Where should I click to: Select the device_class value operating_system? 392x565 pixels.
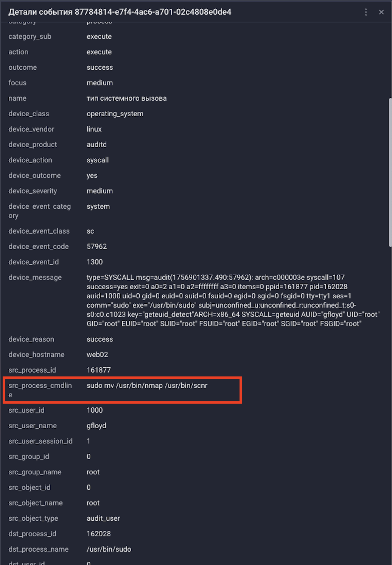click(x=115, y=114)
